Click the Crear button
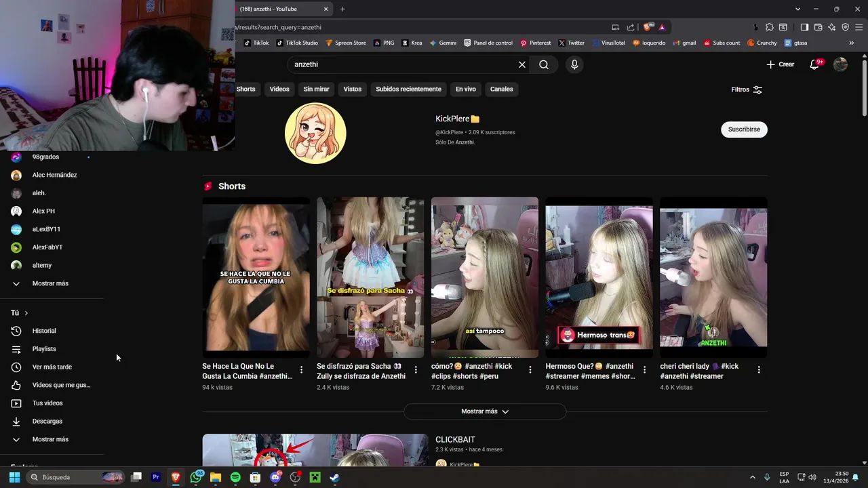868x488 pixels. tap(780, 64)
